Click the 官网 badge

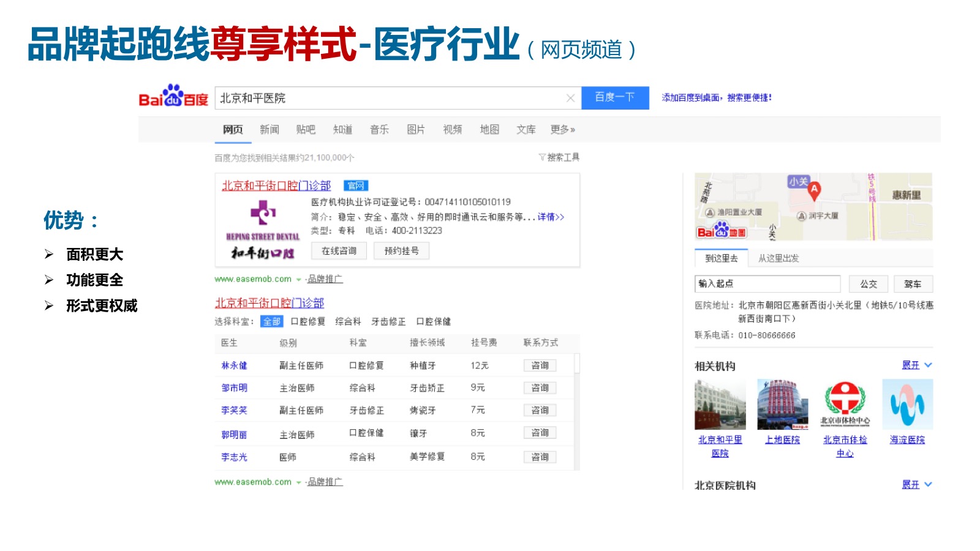pyautogui.click(x=356, y=186)
